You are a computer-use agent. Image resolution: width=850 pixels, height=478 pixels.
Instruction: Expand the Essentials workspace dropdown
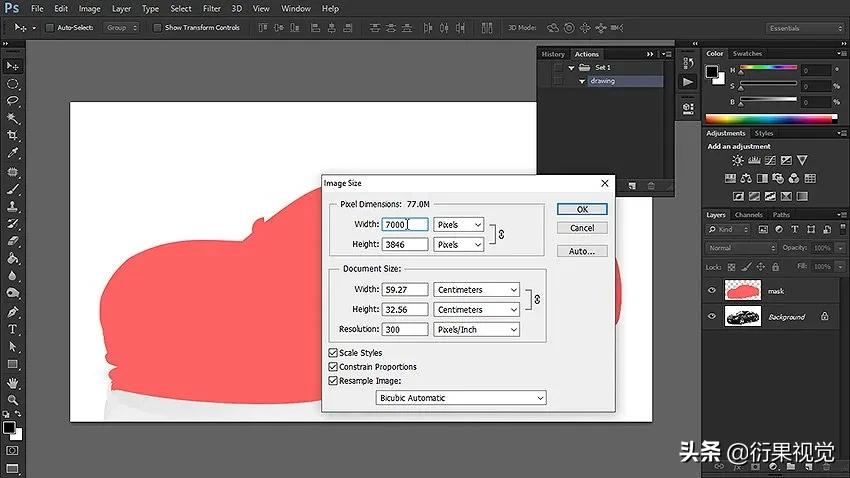coord(804,28)
